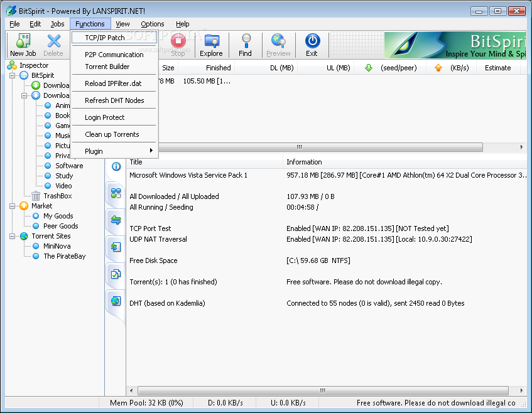The height and width of the screenshot is (413, 532).
Task: Collapse the Torrent Sites tree node
Action: click(x=12, y=236)
